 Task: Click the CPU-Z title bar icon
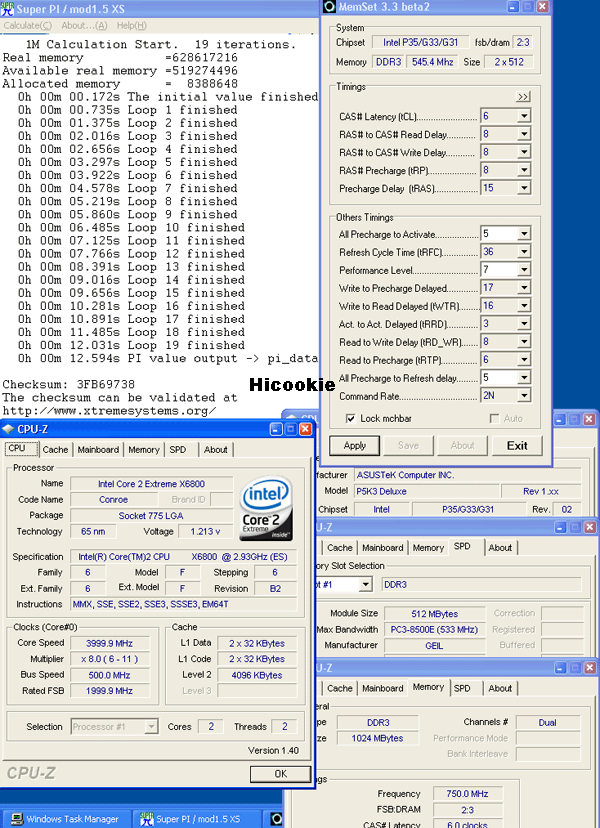8,429
